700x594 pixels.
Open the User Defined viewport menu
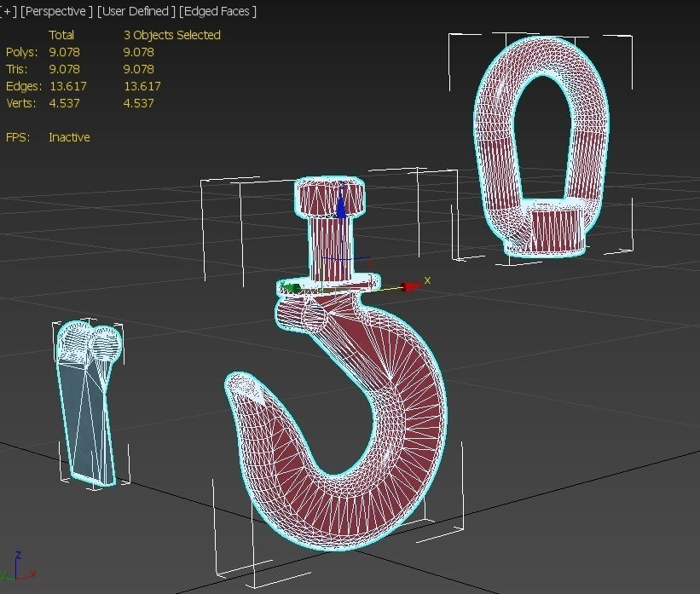click(136, 11)
